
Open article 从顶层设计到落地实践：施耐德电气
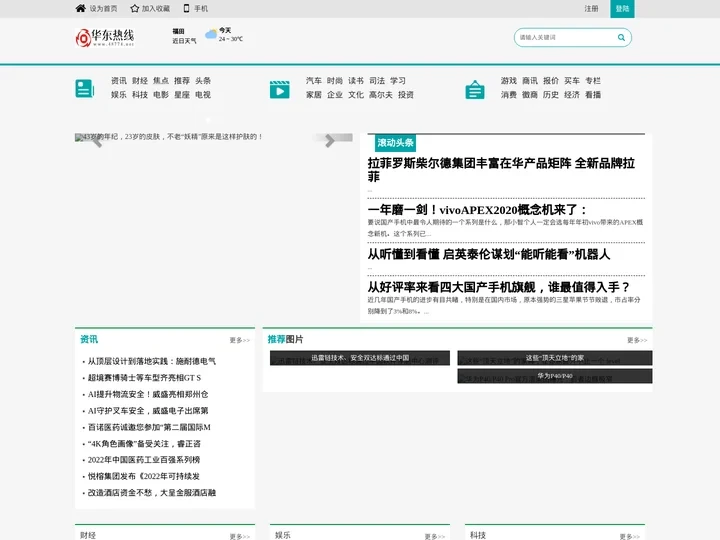pos(152,361)
